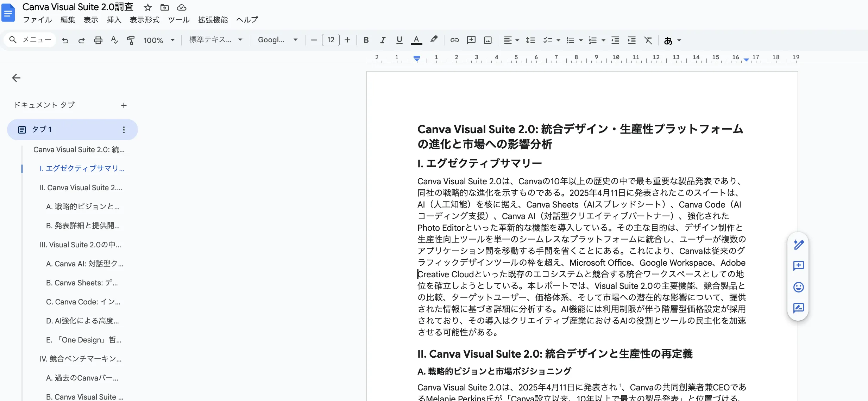Suggest edits from side floating panel

(x=798, y=308)
